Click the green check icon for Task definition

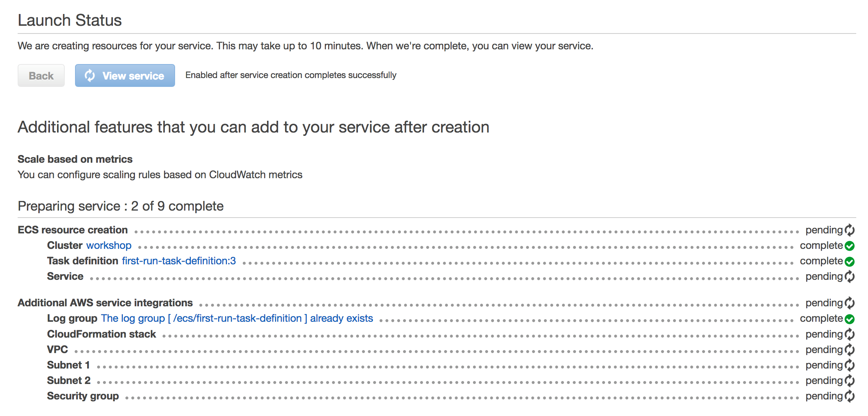click(x=850, y=261)
